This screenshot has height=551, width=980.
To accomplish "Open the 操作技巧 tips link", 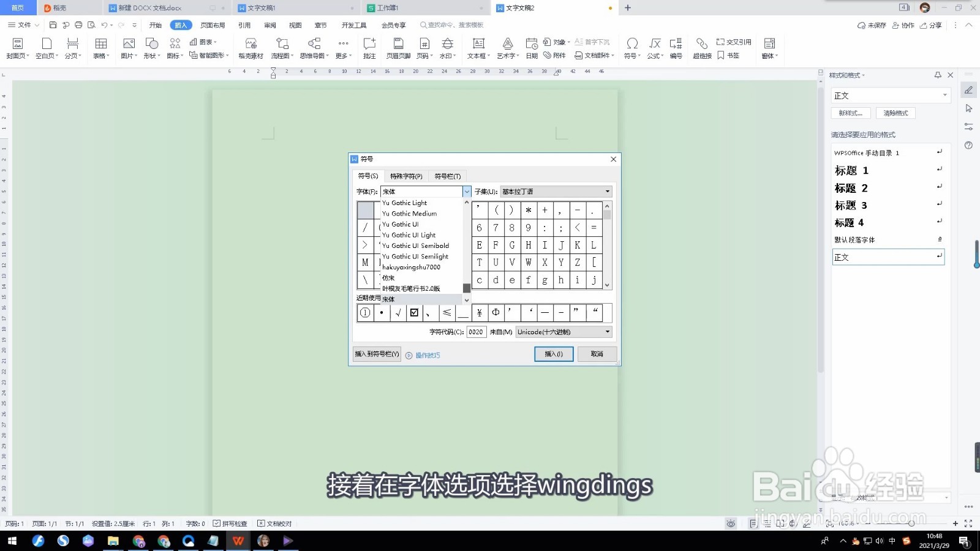I will click(x=426, y=355).
